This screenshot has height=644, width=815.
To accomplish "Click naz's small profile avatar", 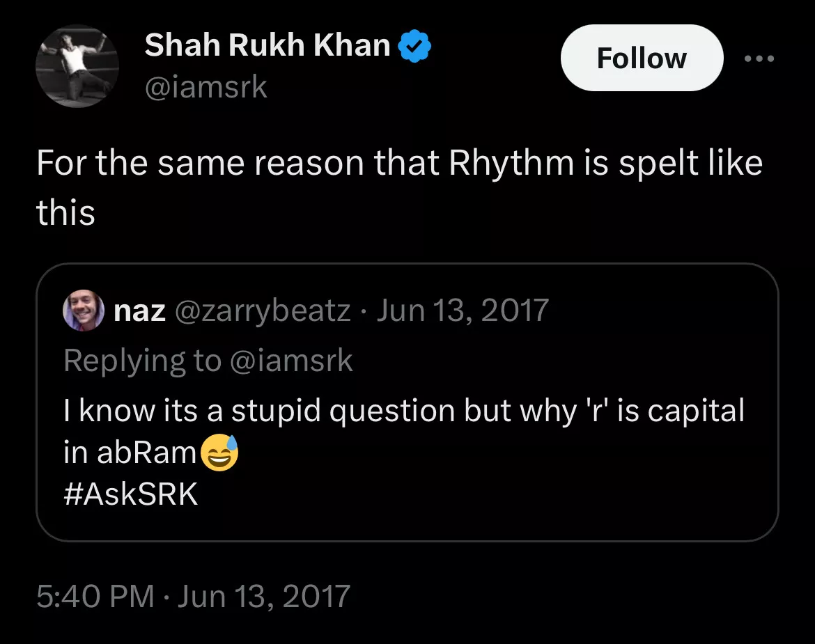I will (x=84, y=311).
